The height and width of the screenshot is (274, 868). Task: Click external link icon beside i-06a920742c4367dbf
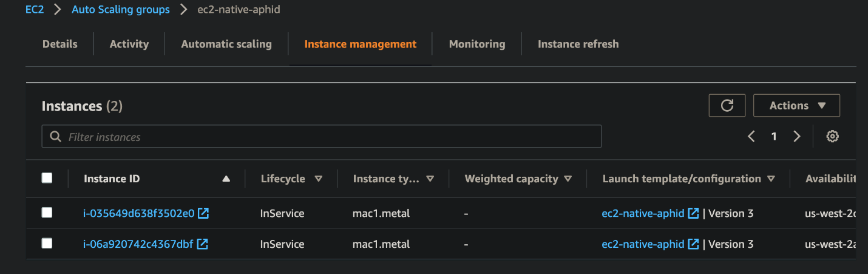(203, 244)
